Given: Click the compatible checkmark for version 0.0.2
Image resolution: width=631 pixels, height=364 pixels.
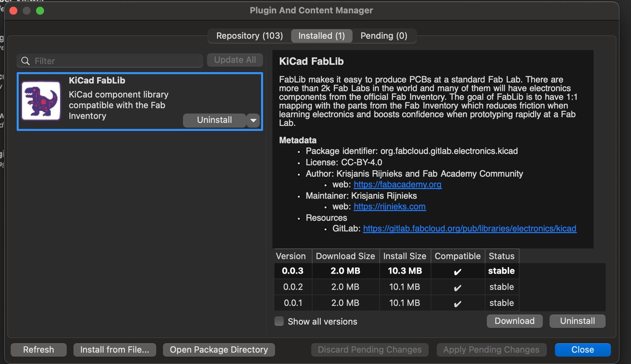Looking at the screenshot, I should 457,288.
